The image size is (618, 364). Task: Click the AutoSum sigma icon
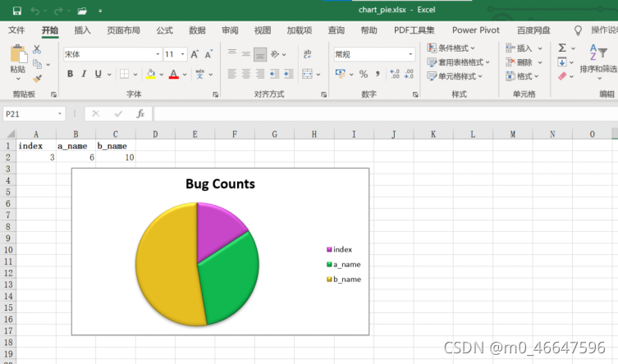point(562,48)
